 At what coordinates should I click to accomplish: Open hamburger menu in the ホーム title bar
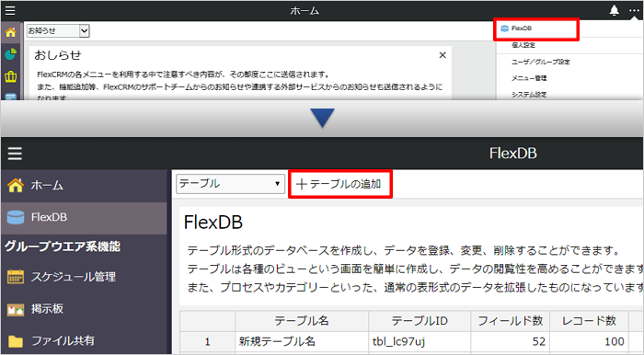10,10
